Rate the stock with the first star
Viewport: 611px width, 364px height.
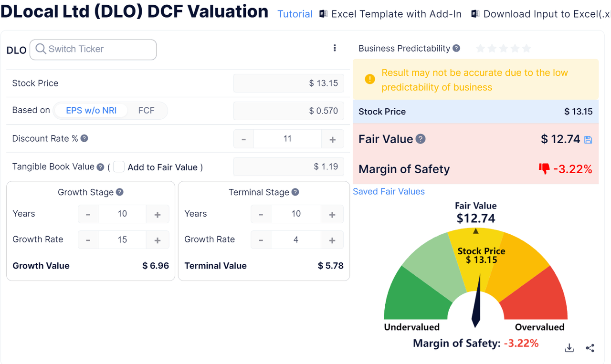point(480,48)
